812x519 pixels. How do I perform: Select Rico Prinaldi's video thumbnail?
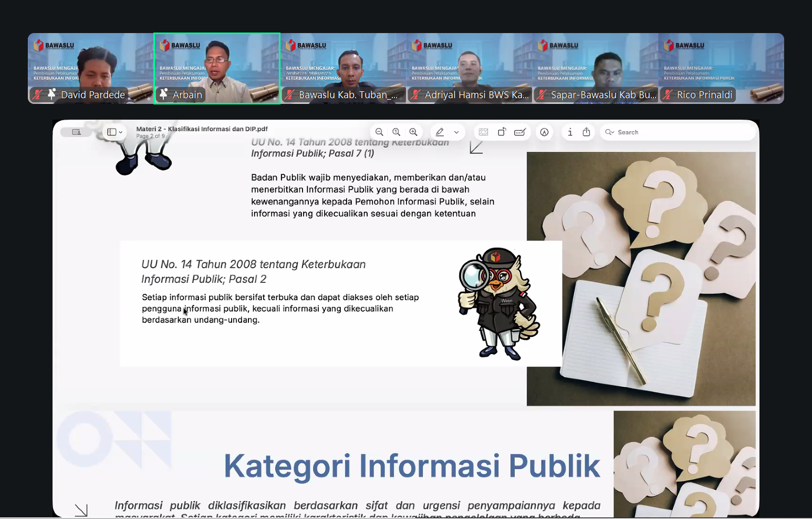(721, 68)
